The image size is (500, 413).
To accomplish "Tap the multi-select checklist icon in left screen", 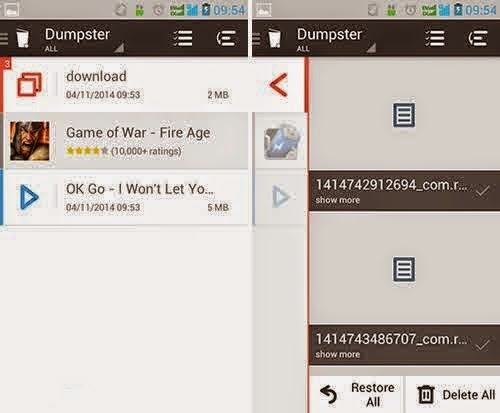I will (183, 38).
